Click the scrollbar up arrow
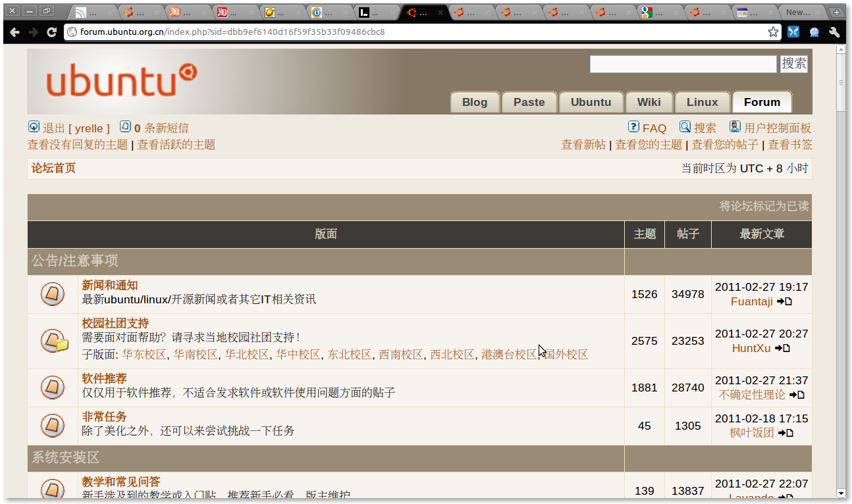This screenshot has height=504, width=852. tap(841, 51)
